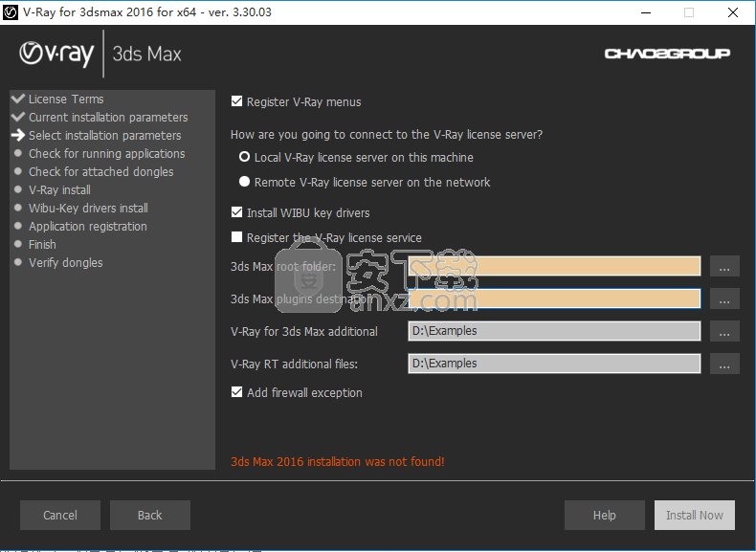The width and height of the screenshot is (756, 552).
Task: Click Wibu-Key drivers install step
Action: click(88, 209)
